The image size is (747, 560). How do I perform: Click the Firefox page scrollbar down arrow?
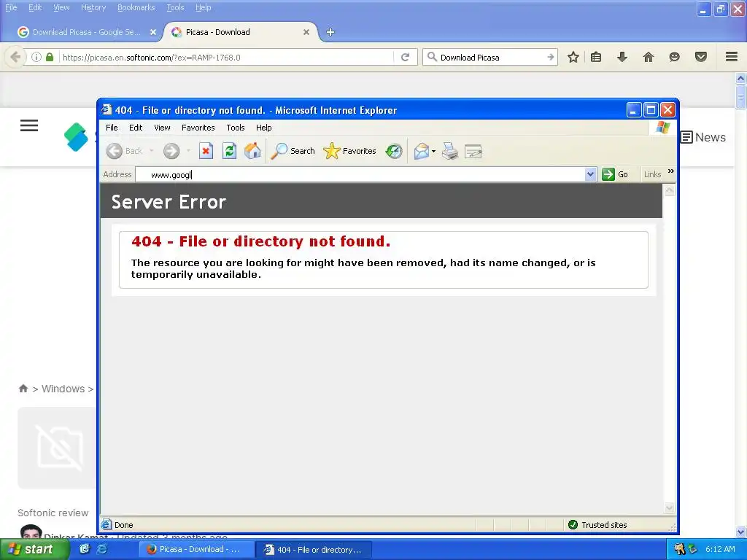740,532
